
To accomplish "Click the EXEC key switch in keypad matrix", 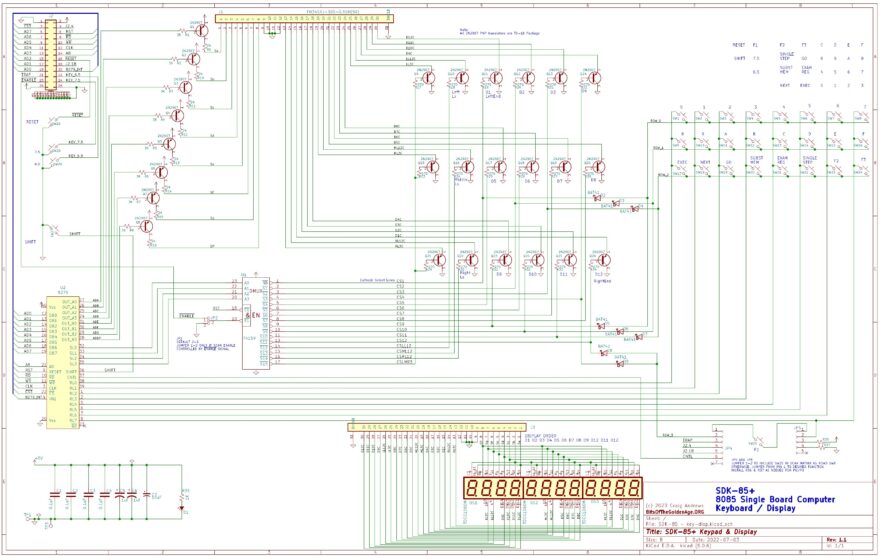I will point(680,169).
